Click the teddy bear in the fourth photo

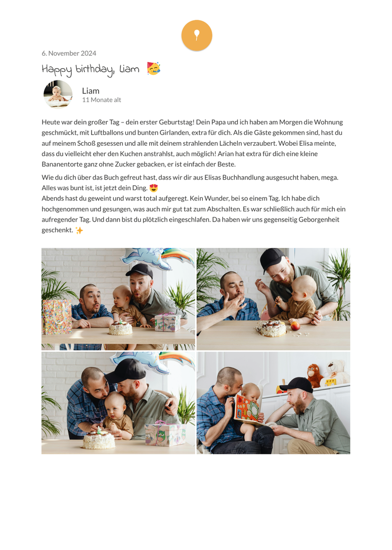pos(336,372)
